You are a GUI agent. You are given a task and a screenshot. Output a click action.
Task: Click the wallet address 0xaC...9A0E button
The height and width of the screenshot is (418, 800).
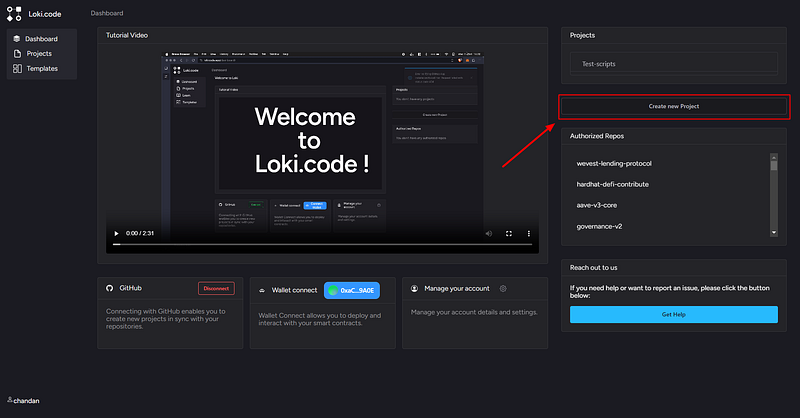click(x=352, y=290)
